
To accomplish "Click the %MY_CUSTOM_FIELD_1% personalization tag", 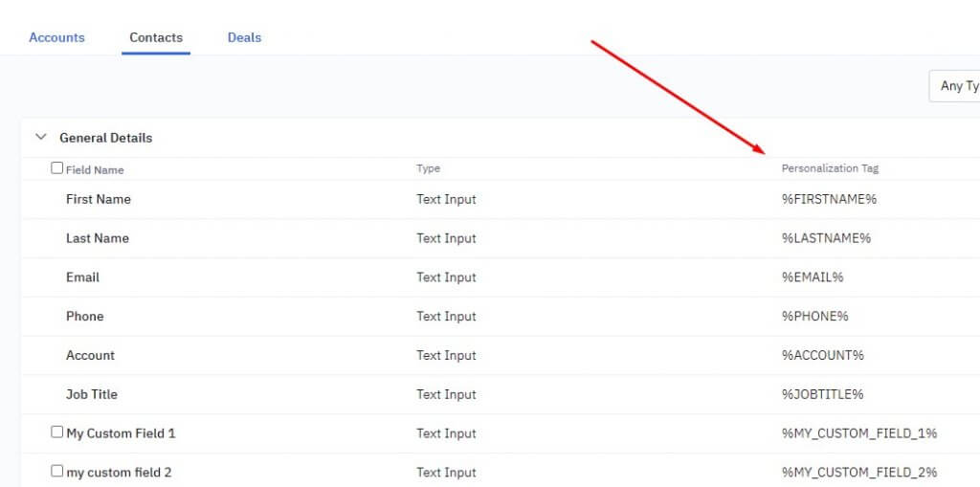I will tap(858, 433).
